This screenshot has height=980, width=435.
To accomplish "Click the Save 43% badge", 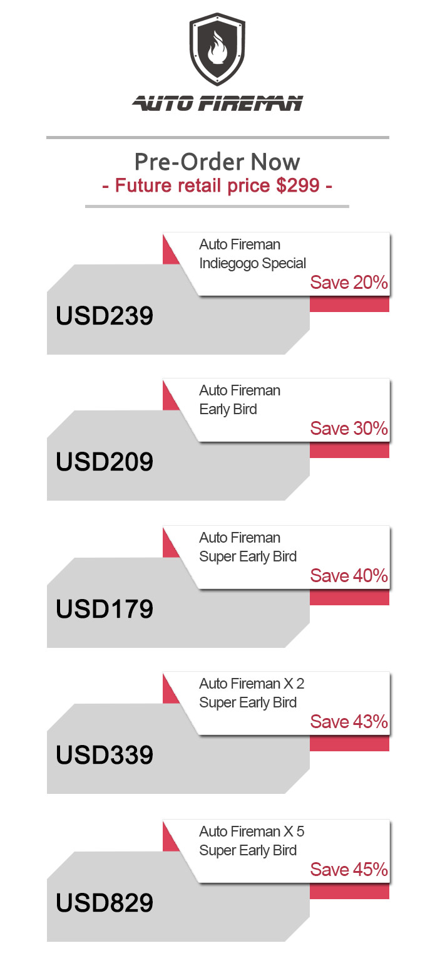I will coord(349,722).
